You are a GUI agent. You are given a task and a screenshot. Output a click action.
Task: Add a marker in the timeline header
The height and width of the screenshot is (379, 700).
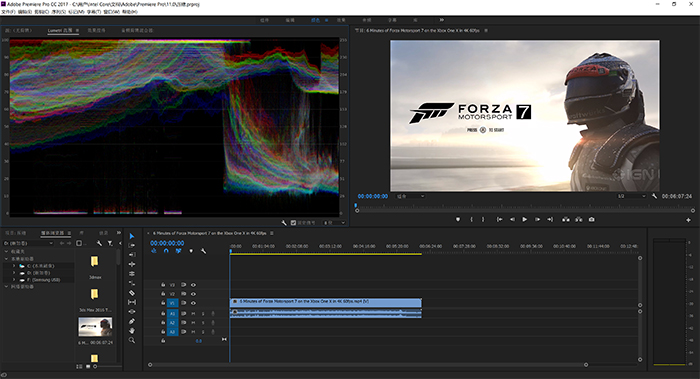(x=191, y=251)
